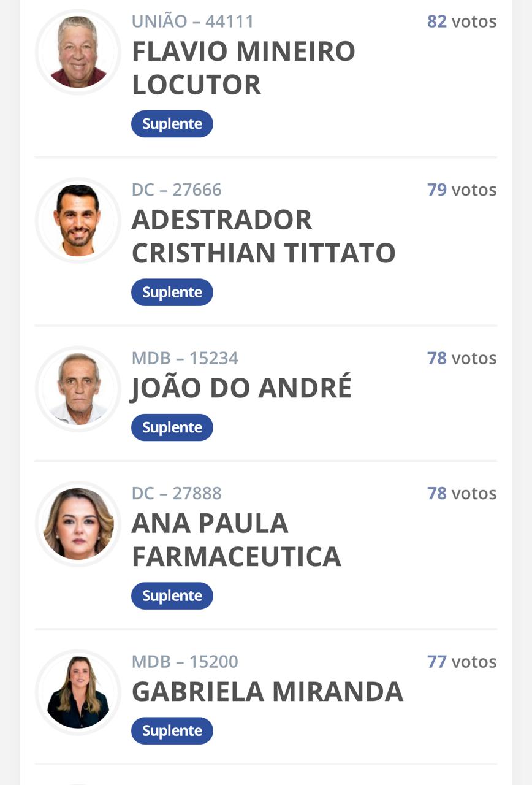Click Suplente badge under Cristhian Tittato
Screen dimensions: 532x785
[172, 292]
